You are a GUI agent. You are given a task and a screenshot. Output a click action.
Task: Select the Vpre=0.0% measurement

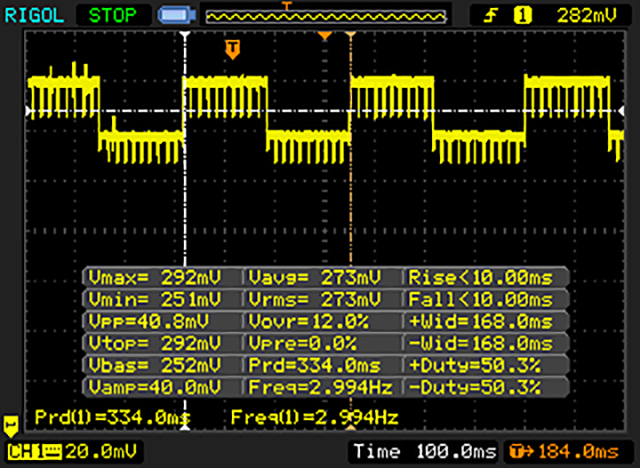[x=302, y=343]
